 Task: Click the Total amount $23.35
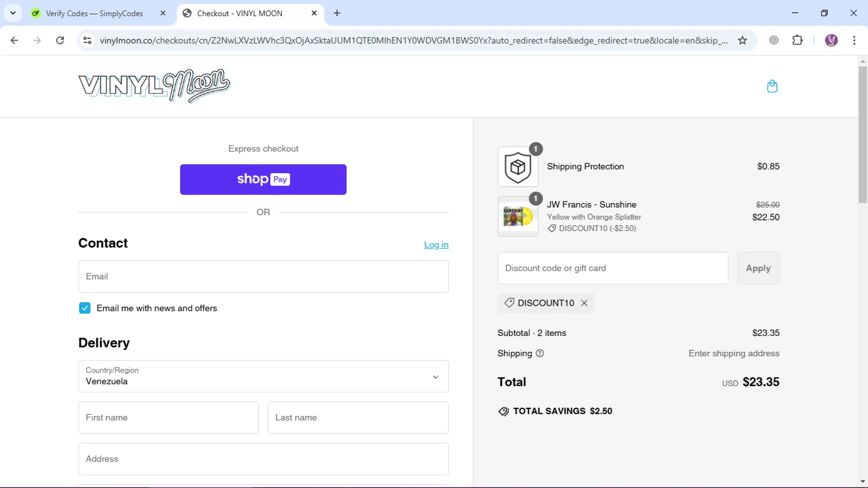(761, 382)
